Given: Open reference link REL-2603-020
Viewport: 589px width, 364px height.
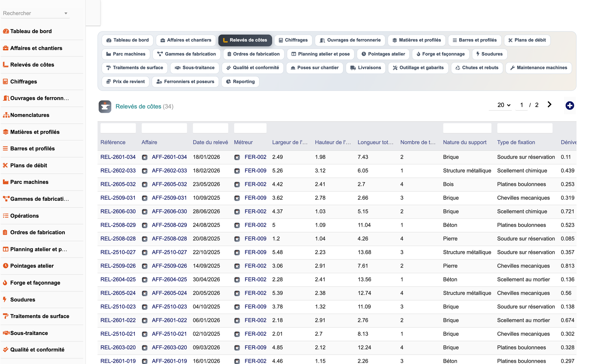Looking at the screenshot, I should tap(118, 348).
